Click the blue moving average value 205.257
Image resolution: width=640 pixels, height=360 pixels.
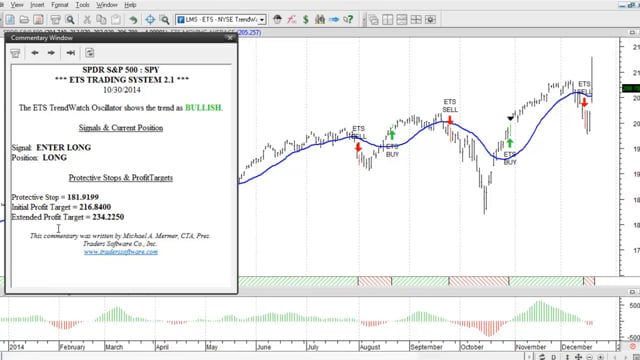(x=249, y=32)
